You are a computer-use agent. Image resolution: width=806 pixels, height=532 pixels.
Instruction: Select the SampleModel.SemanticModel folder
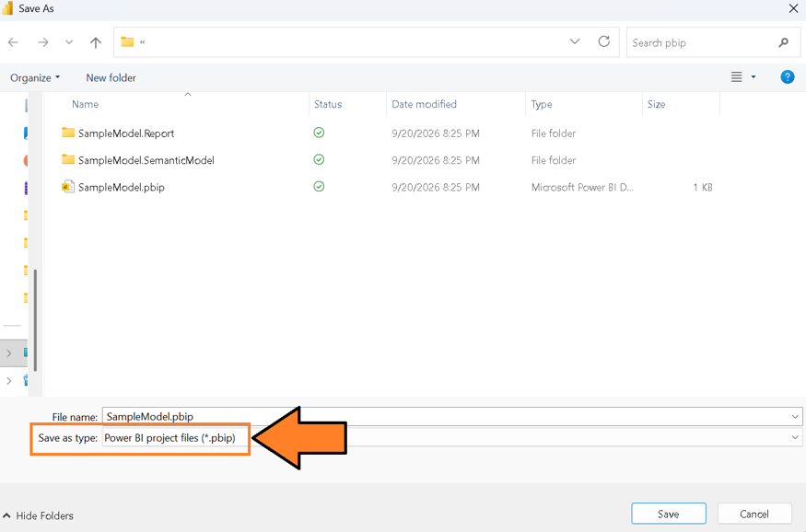(x=146, y=160)
